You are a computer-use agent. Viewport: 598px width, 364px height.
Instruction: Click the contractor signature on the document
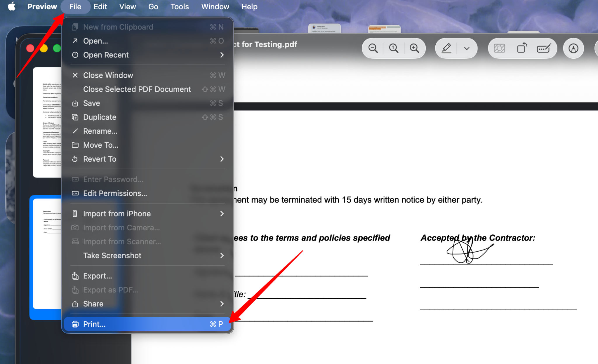pyautogui.click(x=470, y=250)
